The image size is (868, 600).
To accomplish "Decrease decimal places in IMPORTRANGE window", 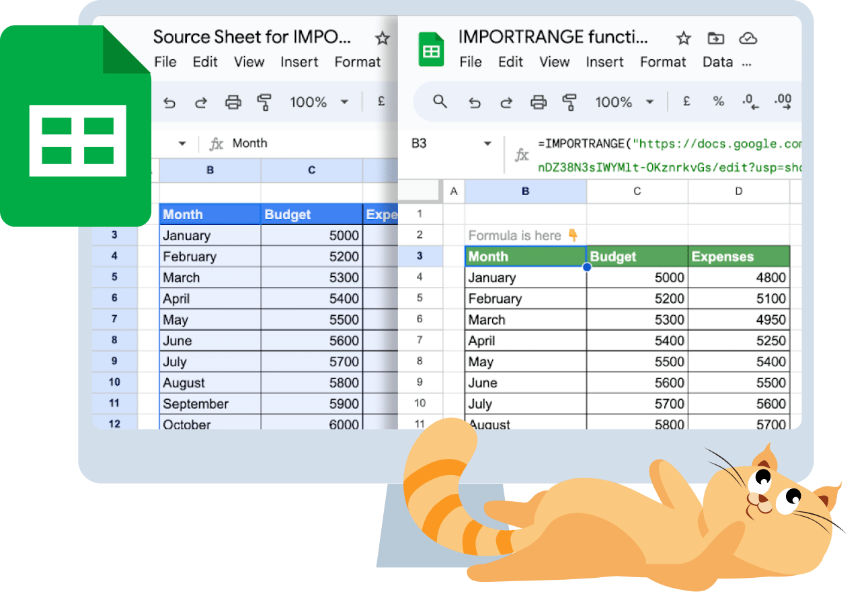I will (750, 101).
